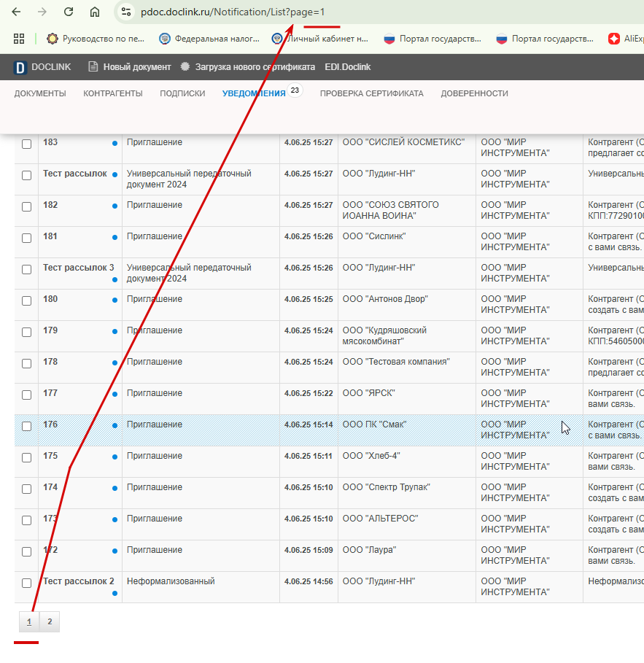The width and height of the screenshot is (644, 663).
Task: Open the Руководство по пе... bookmark
Action: (x=96, y=39)
